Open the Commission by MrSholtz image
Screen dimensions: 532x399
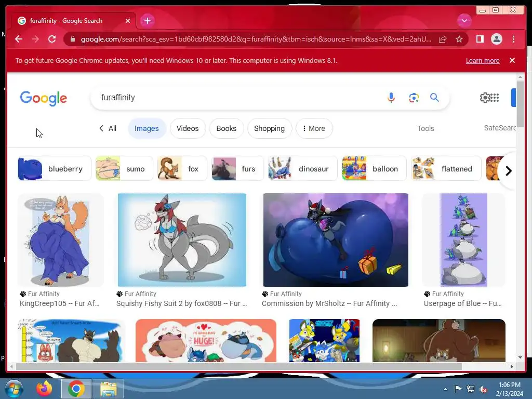pos(336,240)
